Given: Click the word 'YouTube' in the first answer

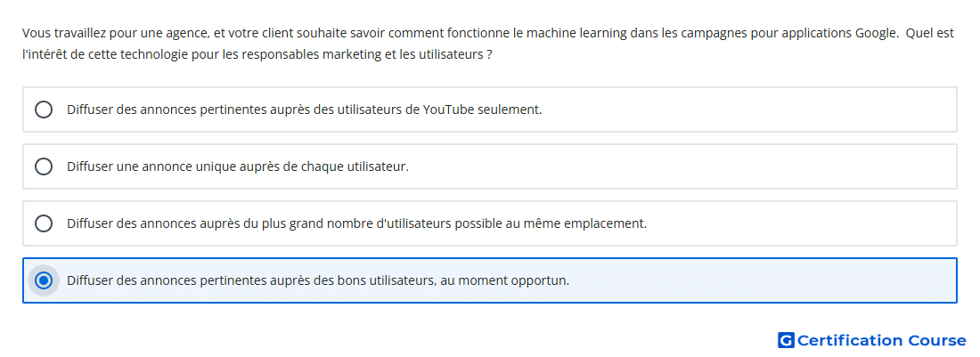Looking at the screenshot, I should click(449, 110).
